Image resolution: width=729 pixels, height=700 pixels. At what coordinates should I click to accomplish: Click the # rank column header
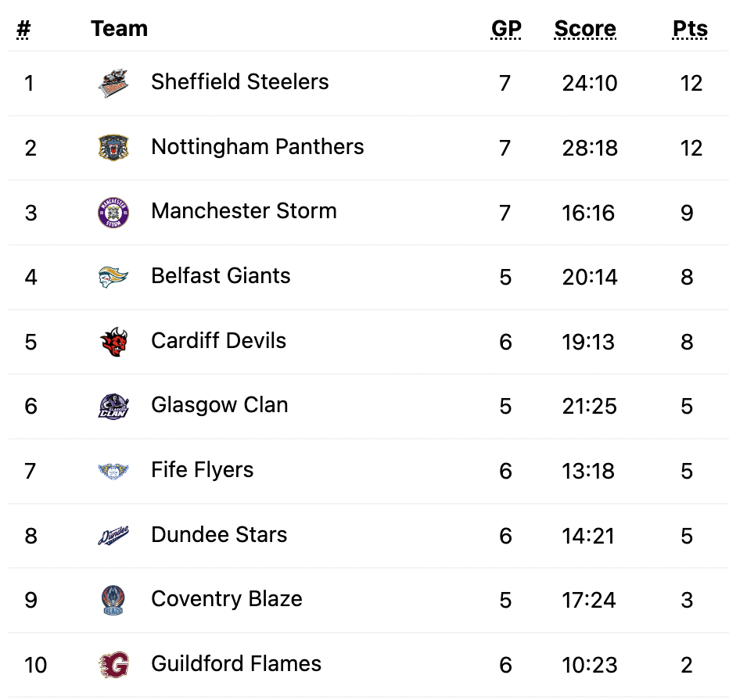[x=23, y=29]
